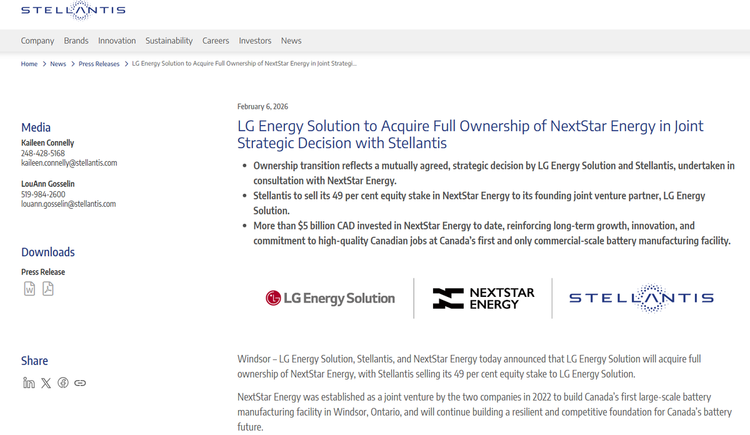Open the News menu in navigation

coord(291,41)
